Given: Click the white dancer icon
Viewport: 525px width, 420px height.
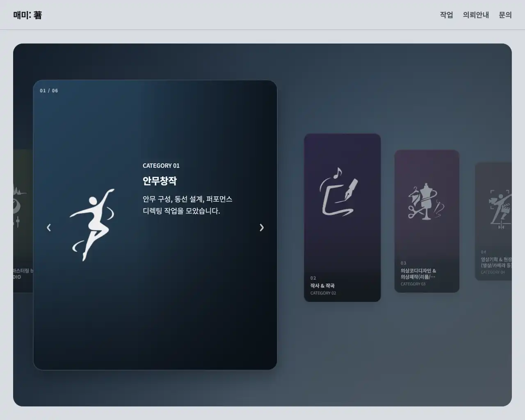Looking at the screenshot, I should 92,225.
